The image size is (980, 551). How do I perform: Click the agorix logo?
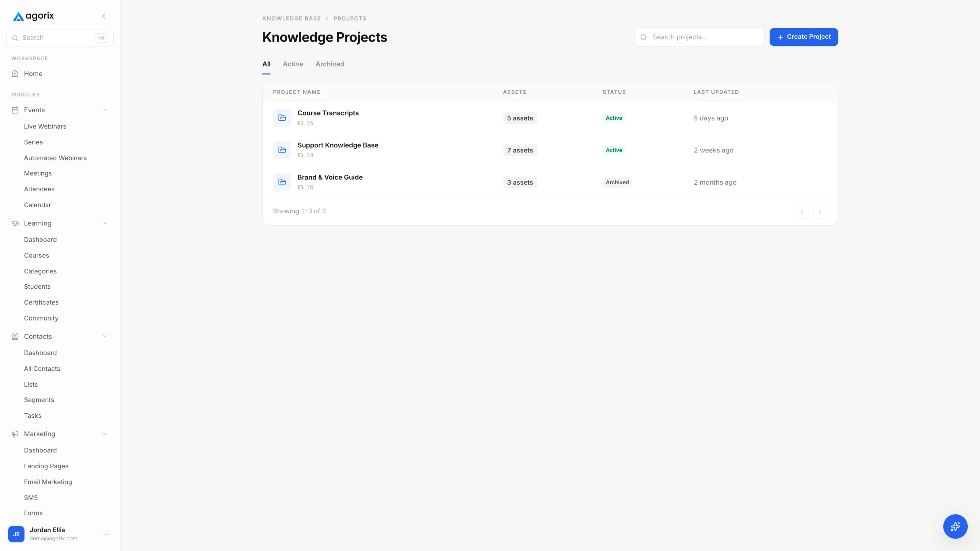coord(33,16)
